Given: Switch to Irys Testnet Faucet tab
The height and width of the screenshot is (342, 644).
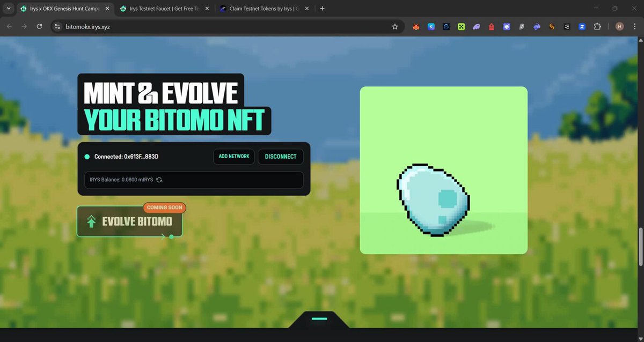Looking at the screenshot, I should click(164, 9).
